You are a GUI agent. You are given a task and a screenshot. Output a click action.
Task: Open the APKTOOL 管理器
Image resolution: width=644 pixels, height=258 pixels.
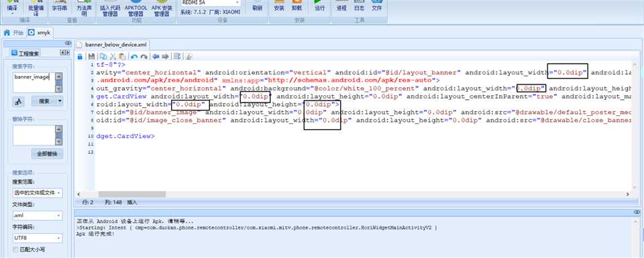click(x=136, y=8)
